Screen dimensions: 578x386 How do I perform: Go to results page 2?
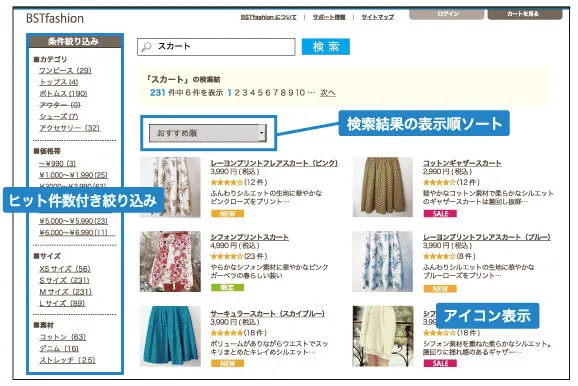(x=237, y=93)
